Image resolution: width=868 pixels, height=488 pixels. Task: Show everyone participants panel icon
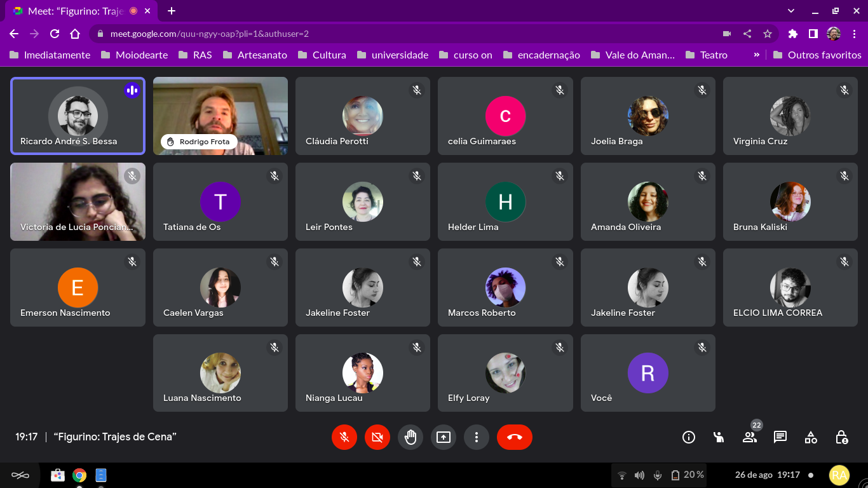click(750, 437)
